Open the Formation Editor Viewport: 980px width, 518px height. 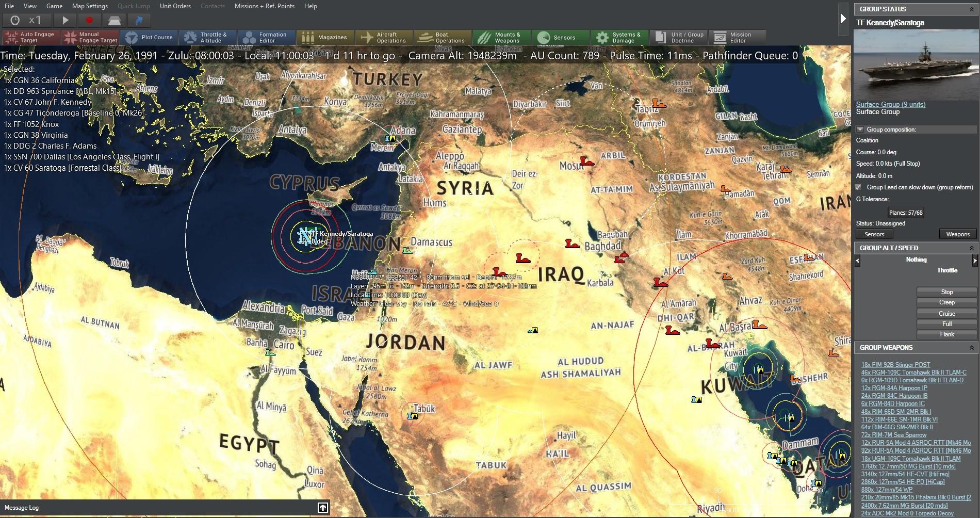point(266,37)
